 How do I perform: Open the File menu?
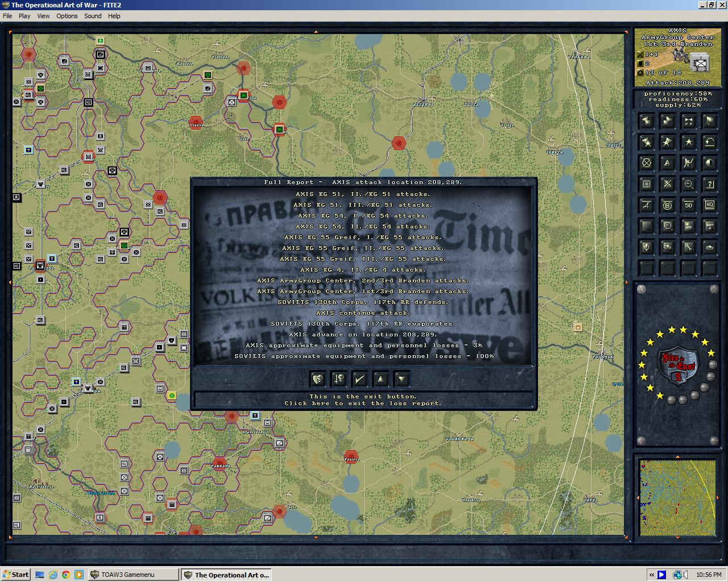7,16
